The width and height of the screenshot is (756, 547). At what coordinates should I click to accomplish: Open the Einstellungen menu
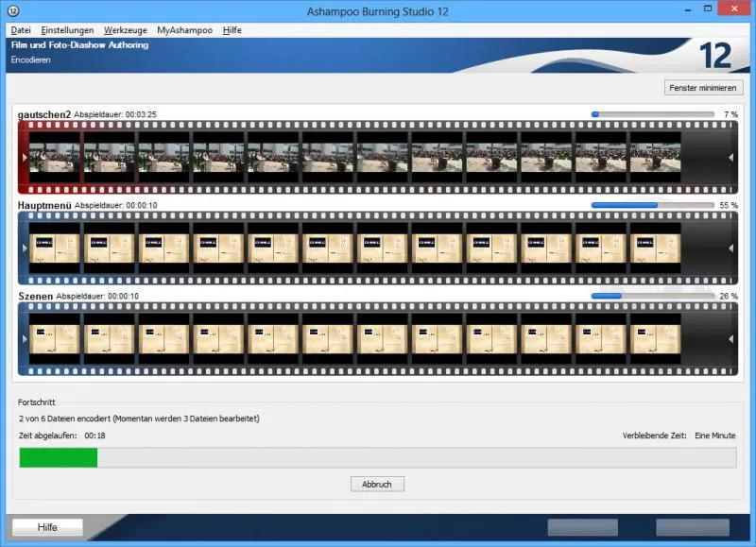(67, 30)
